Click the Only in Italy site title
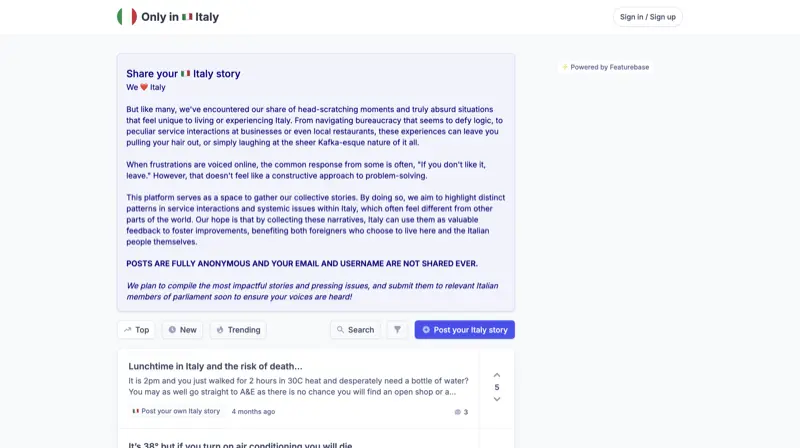This screenshot has width=800, height=448. [x=180, y=17]
